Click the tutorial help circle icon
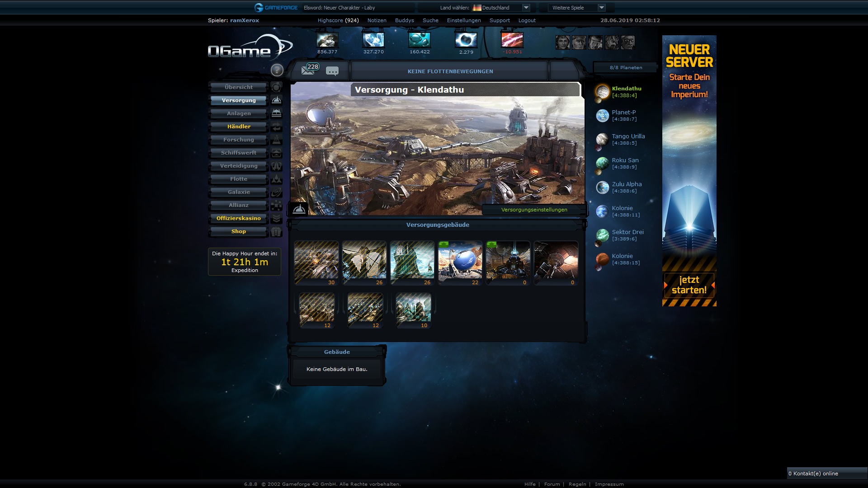868x488 pixels. click(277, 70)
